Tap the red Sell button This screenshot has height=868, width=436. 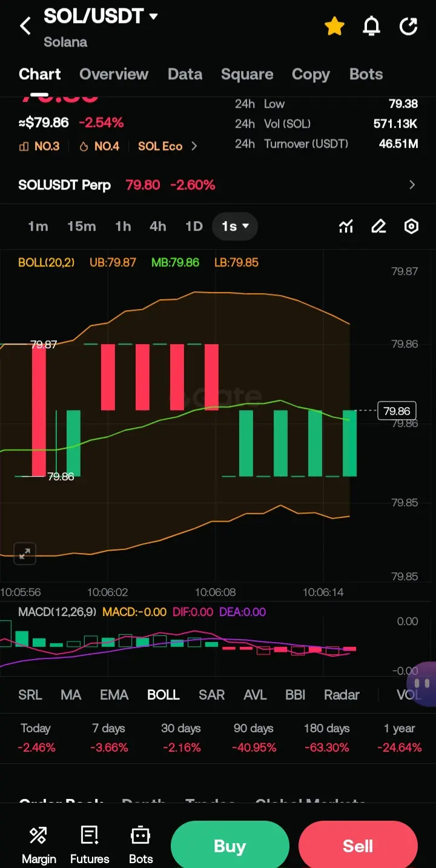tap(358, 846)
